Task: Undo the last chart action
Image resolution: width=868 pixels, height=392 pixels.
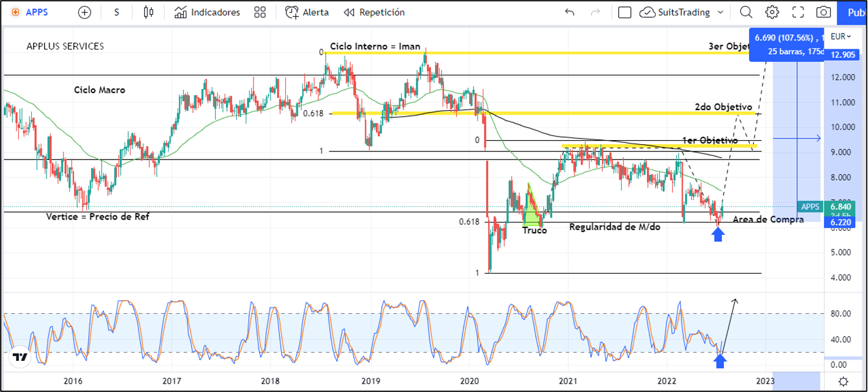Action: (569, 12)
